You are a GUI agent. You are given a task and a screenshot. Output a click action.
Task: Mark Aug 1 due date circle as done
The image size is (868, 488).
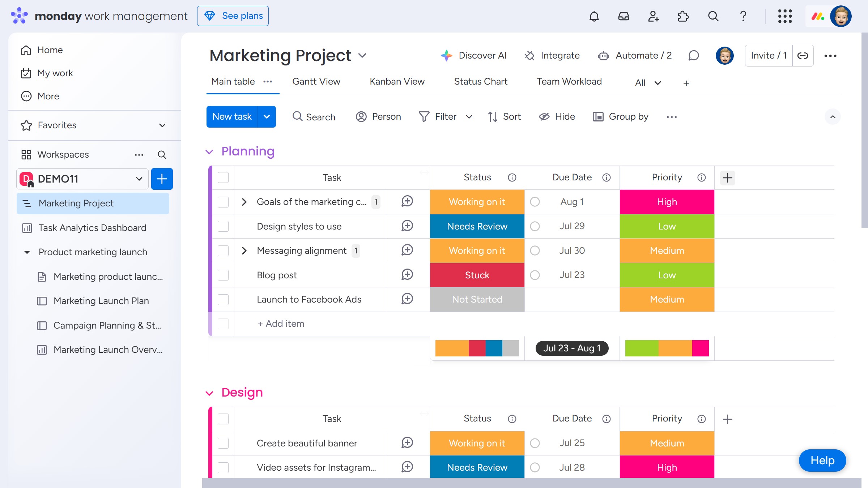click(x=535, y=202)
